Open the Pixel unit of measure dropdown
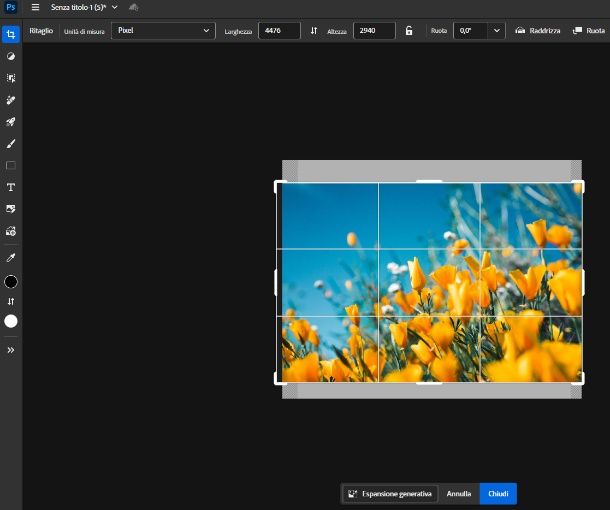The image size is (610, 510). coord(163,30)
